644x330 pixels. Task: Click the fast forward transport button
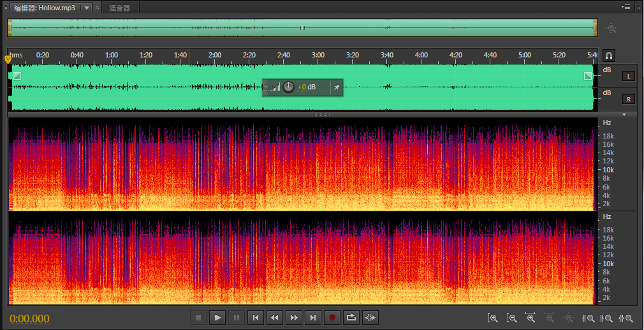293,317
